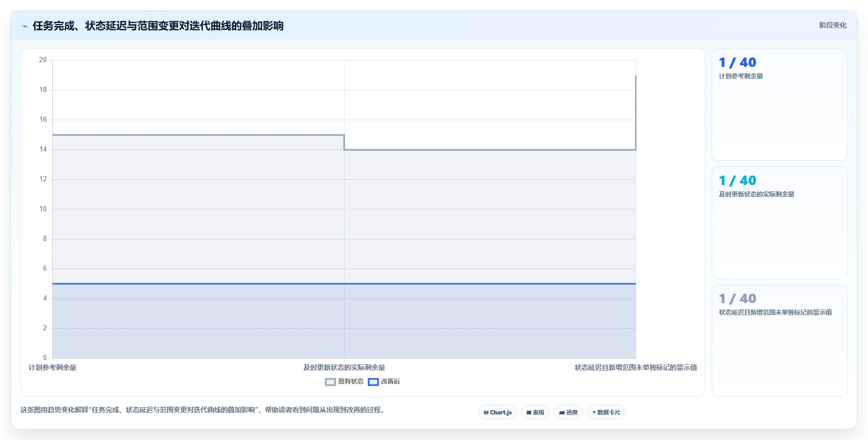
Task: Toggle the 改善后 legend series
Action: [384, 381]
